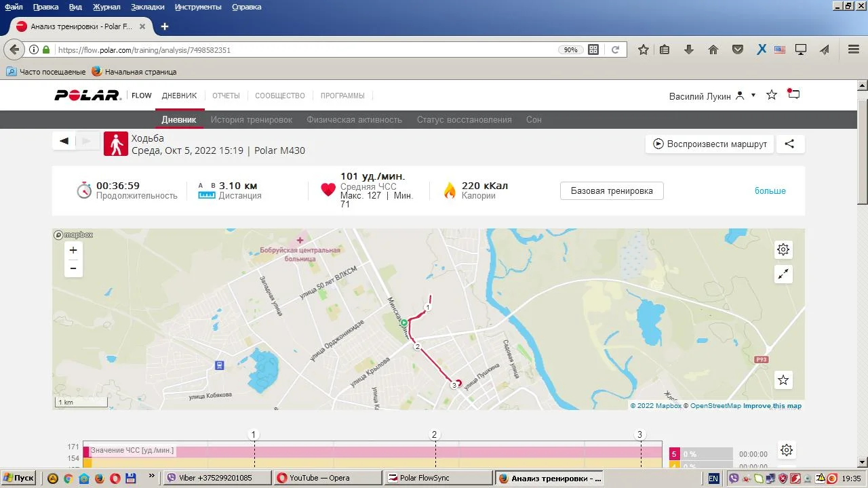This screenshot has width=868, height=488.
Task: Go to the browser home page icon
Action: pyautogui.click(x=713, y=49)
